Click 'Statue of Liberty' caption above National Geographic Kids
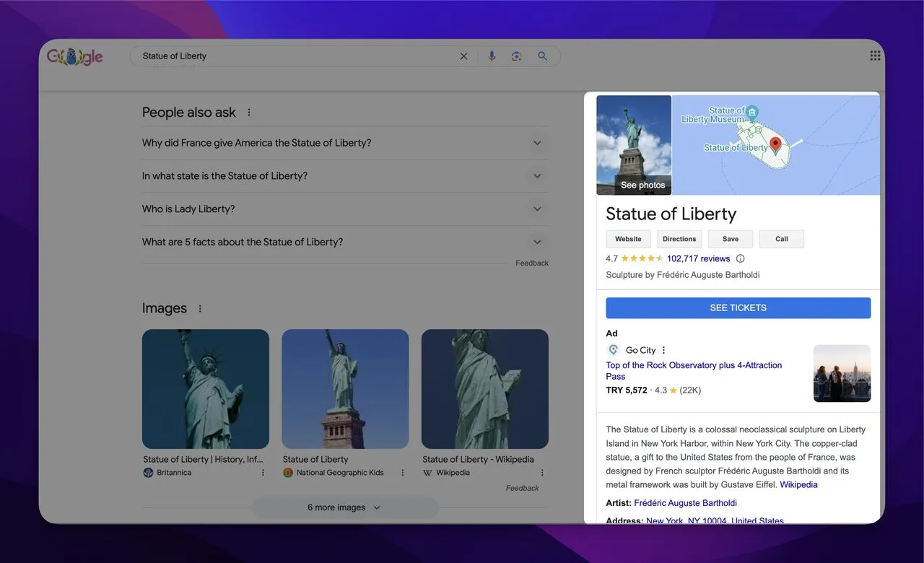Image resolution: width=924 pixels, height=563 pixels. tap(315, 459)
